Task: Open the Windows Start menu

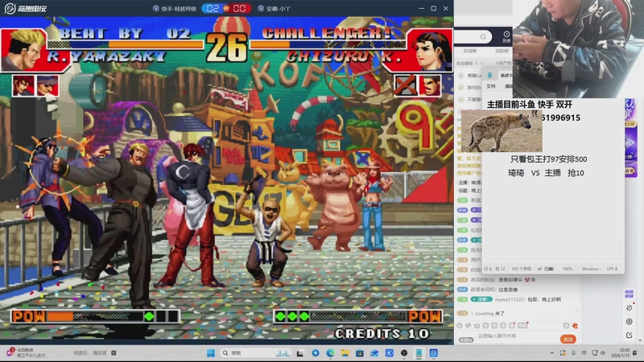Action: [211, 353]
